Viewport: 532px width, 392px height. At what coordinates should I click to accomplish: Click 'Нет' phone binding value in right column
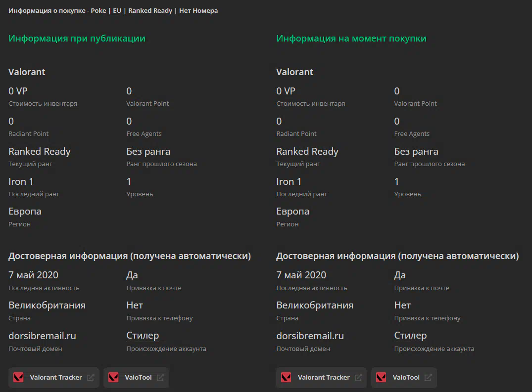(x=402, y=305)
